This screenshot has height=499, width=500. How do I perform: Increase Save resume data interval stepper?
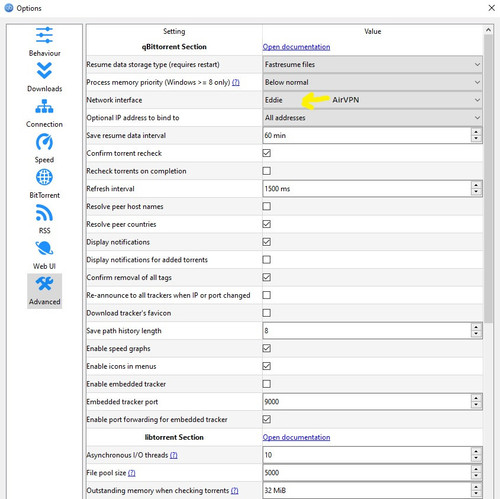pyautogui.click(x=476, y=132)
